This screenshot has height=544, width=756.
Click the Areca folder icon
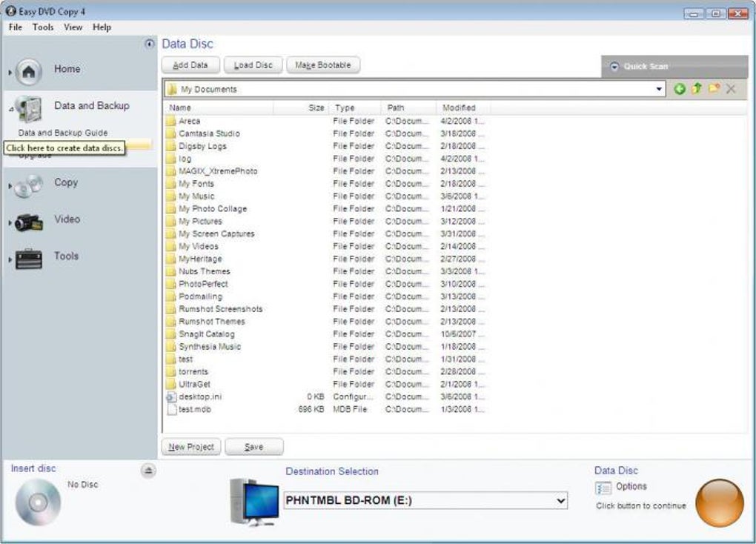click(x=170, y=121)
